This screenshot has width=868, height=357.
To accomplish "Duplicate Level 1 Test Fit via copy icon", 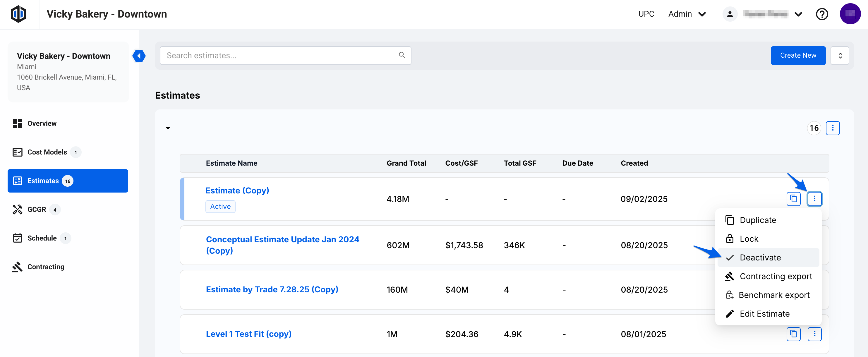I will point(793,334).
